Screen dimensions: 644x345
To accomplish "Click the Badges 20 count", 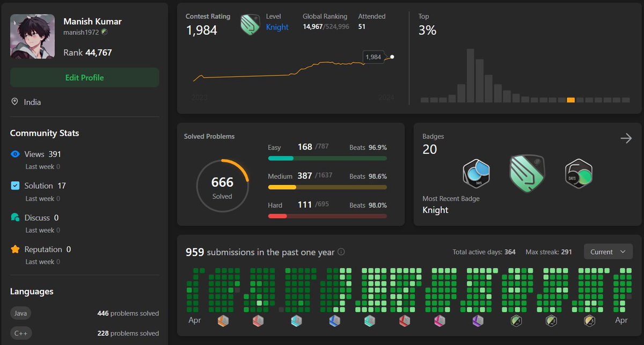I will [x=430, y=149].
